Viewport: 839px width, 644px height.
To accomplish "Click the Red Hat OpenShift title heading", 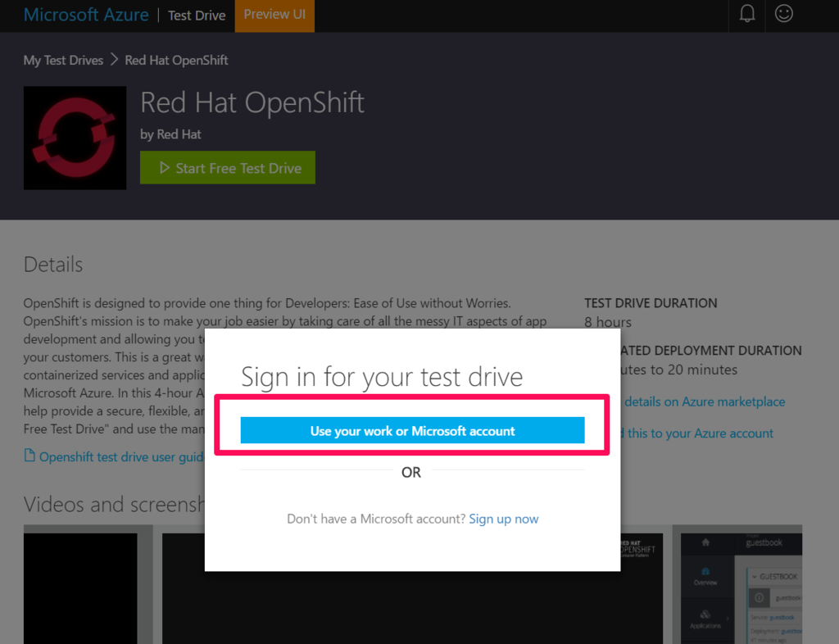I will coord(252,102).
